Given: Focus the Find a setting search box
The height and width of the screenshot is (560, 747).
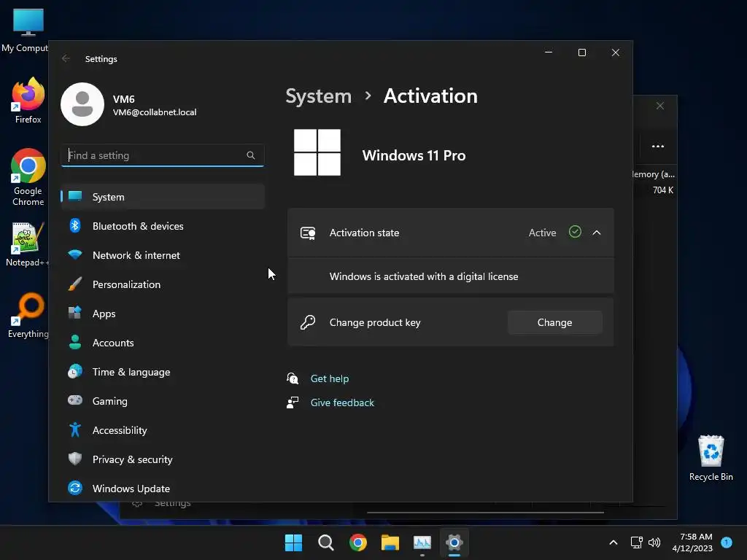Looking at the screenshot, I should pyautogui.click(x=163, y=155).
